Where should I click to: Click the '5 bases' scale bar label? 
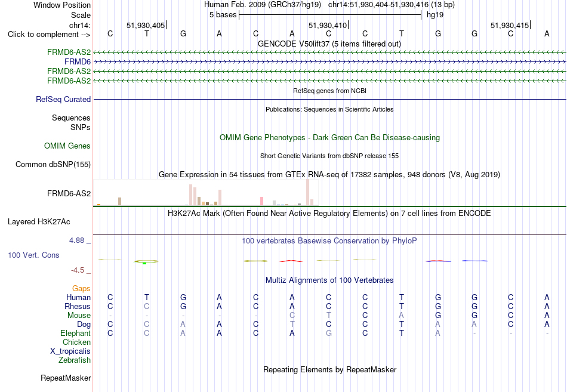223,15
